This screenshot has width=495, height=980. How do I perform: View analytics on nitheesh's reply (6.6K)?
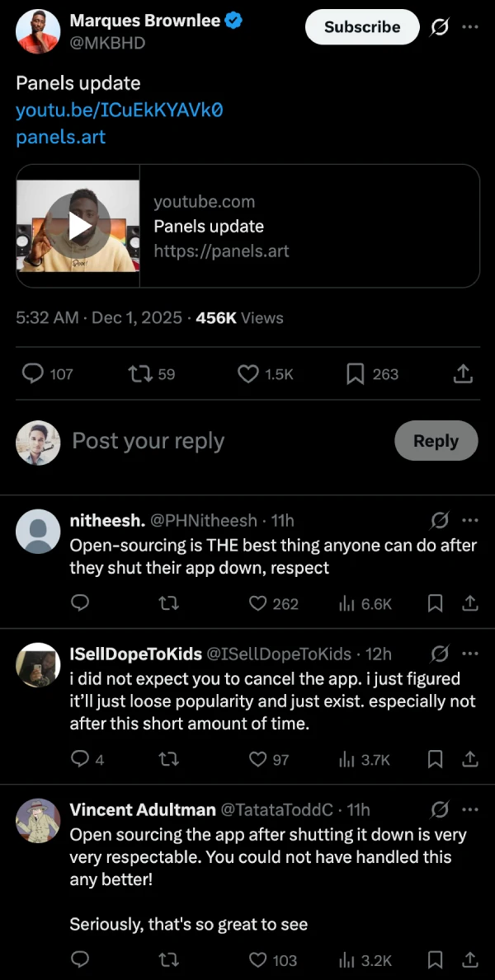[x=365, y=603]
